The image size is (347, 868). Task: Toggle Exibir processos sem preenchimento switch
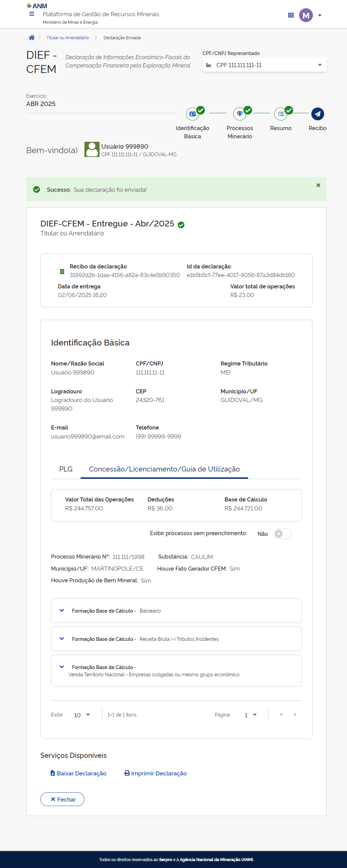[x=282, y=534]
